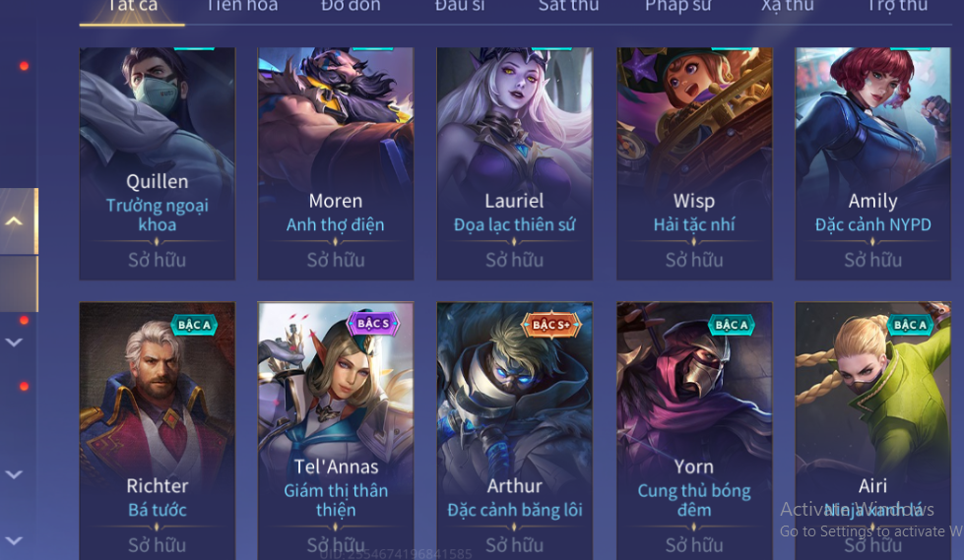This screenshot has width=964, height=560.
Task: Expand the bottom-most sidebar down chevron
Action: point(14,540)
